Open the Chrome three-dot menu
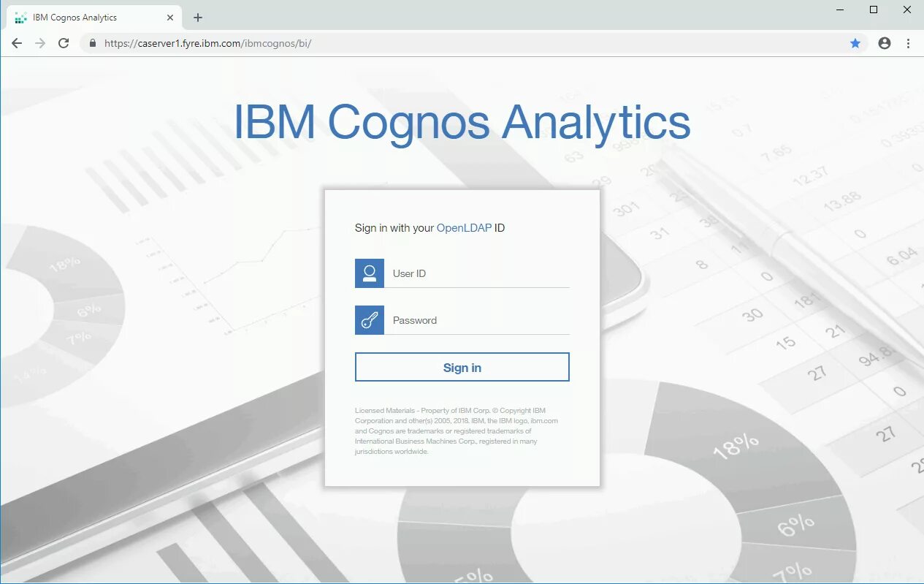924x584 pixels. coord(908,43)
